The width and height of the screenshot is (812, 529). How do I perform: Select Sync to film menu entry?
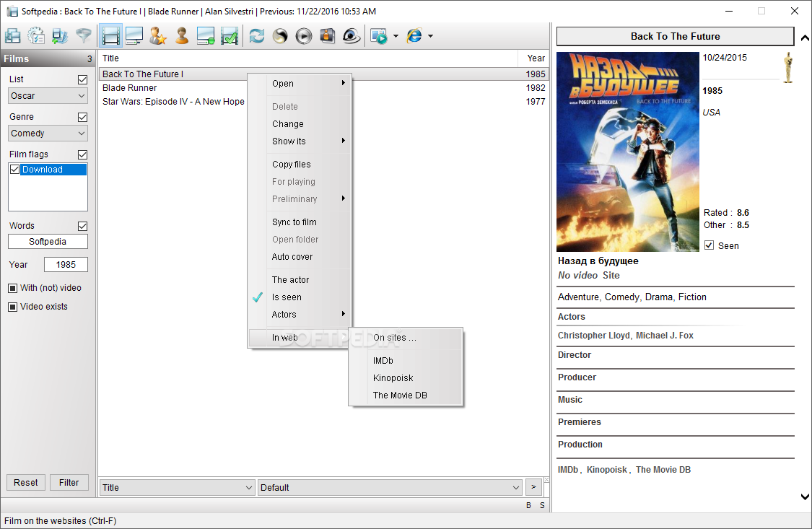pos(300,222)
